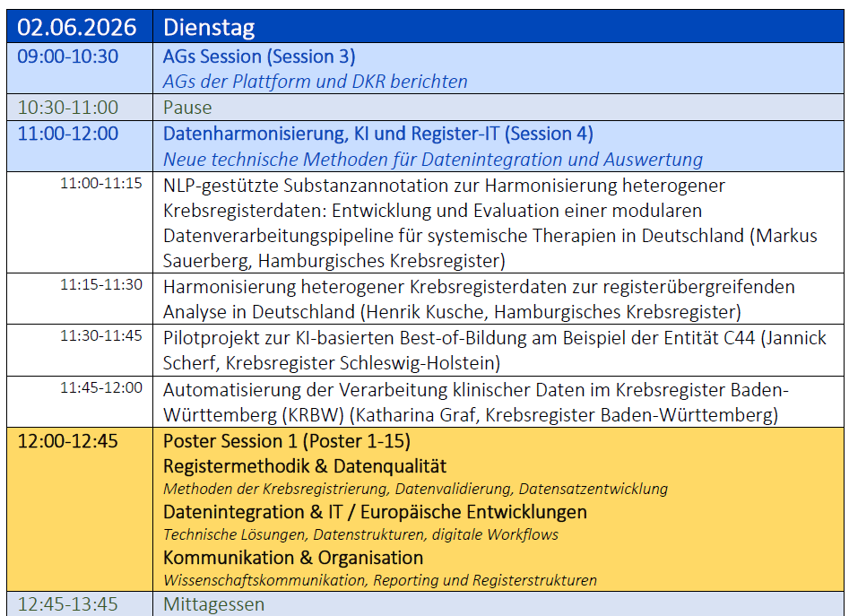Select the Registermethodik & Datenqualität topic
The image size is (849, 616).
[x=305, y=466]
